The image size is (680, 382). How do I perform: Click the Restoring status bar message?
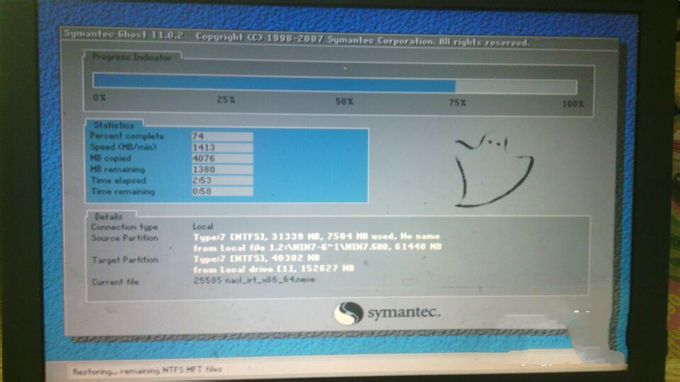click(x=147, y=371)
